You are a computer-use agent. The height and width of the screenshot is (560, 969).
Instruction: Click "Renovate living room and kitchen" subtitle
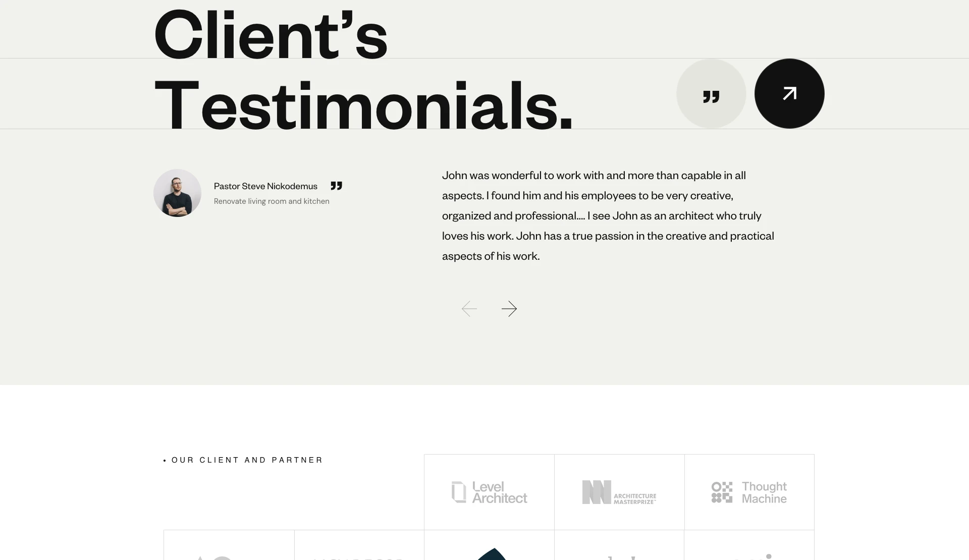(x=272, y=201)
